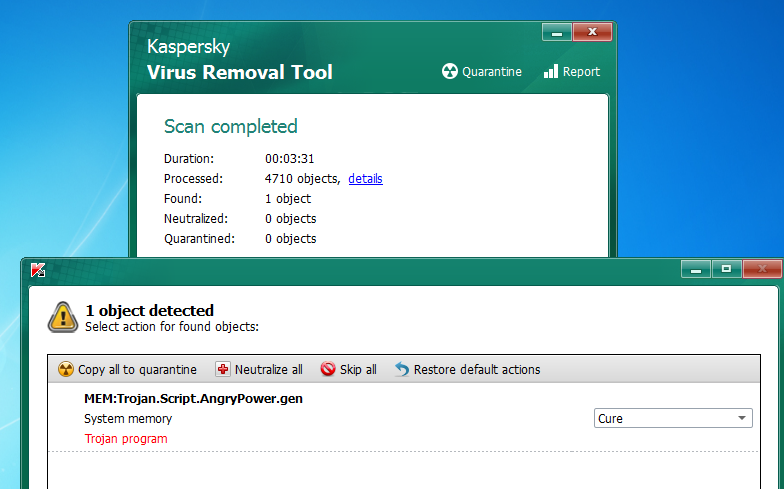Click the Quarantined 0 objects value

tap(290, 238)
